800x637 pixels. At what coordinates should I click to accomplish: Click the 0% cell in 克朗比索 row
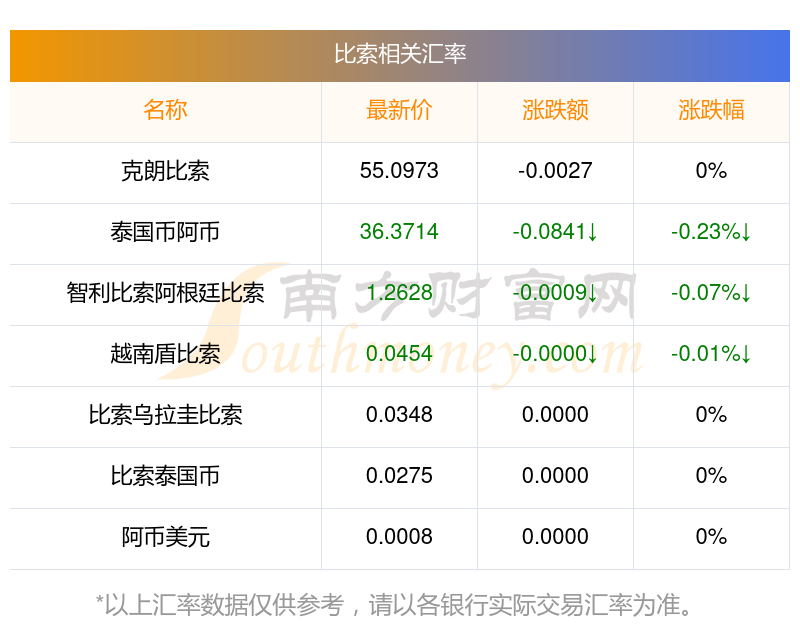coord(711,171)
